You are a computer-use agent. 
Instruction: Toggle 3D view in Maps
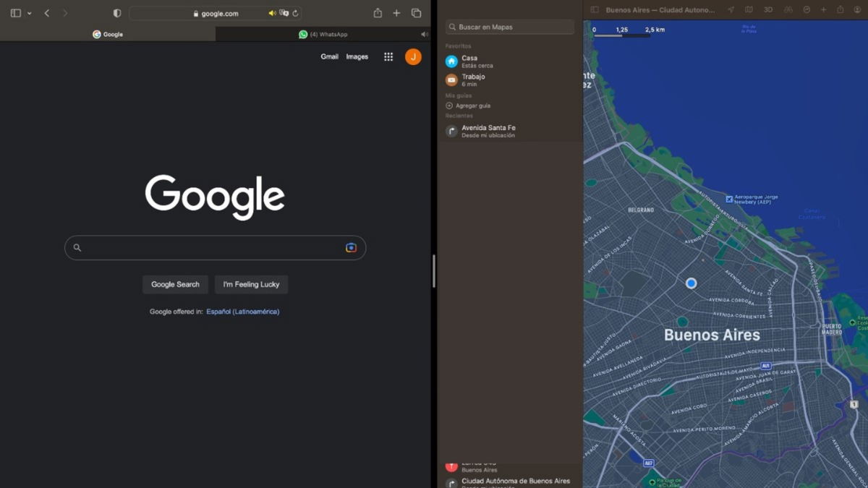[x=768, y=10]
